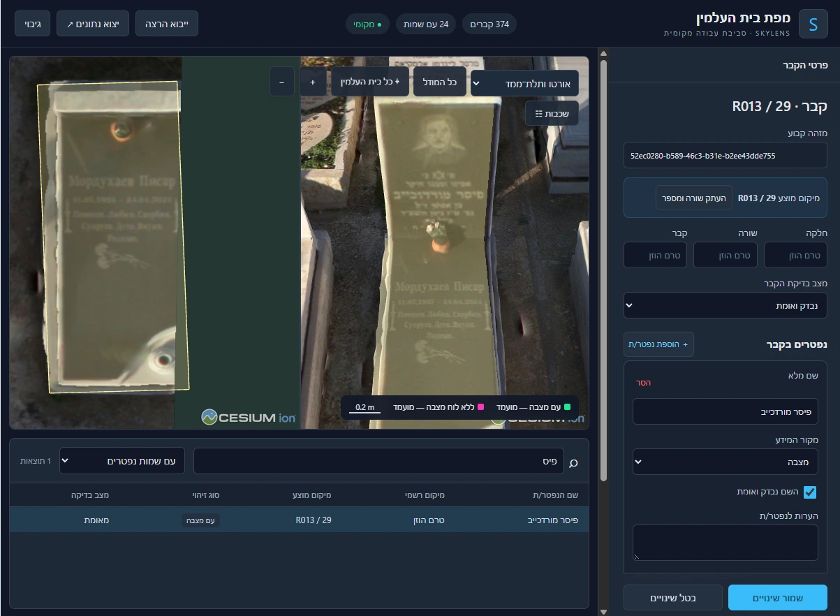Click the pink ללא לוח מצבה legend swatch
Screen dimensions: 840x616
pyautogui.click(x=480, y=406)
